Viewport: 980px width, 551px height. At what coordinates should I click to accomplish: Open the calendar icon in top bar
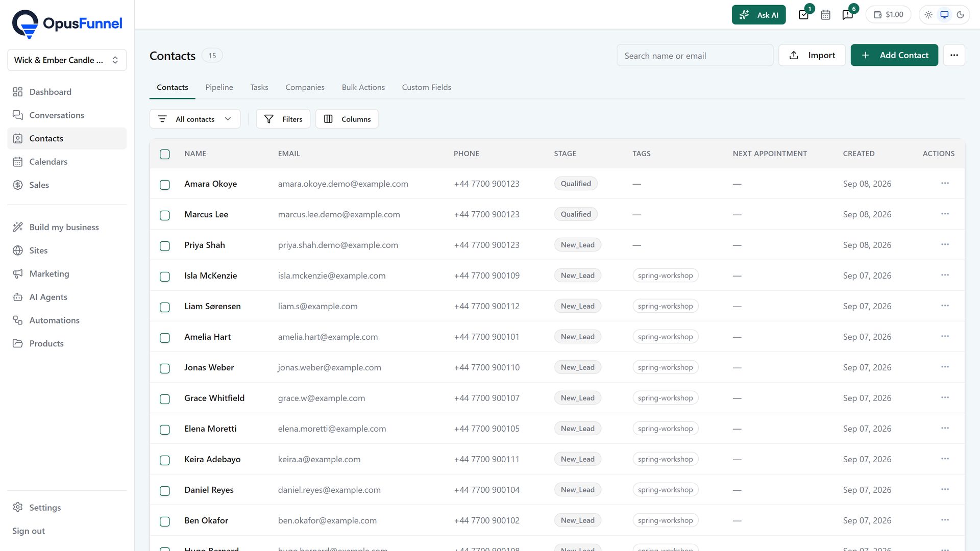coord(825,15)
